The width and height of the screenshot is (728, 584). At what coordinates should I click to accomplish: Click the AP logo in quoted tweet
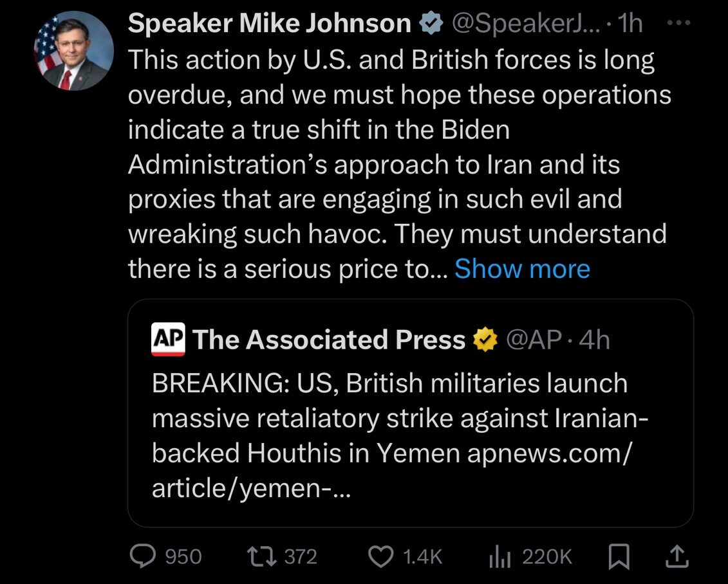pyautogui.click(x=168, y=339)
